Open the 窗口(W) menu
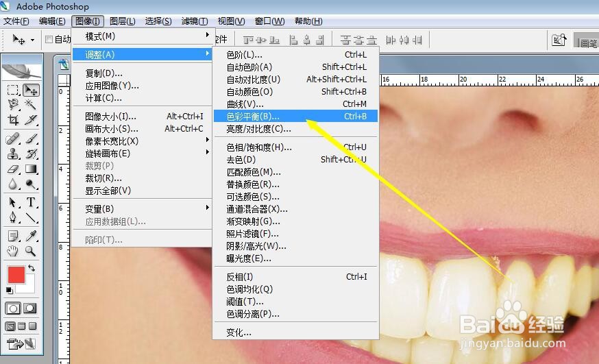This screenshot has width=599, height=364. click(270, 21)
